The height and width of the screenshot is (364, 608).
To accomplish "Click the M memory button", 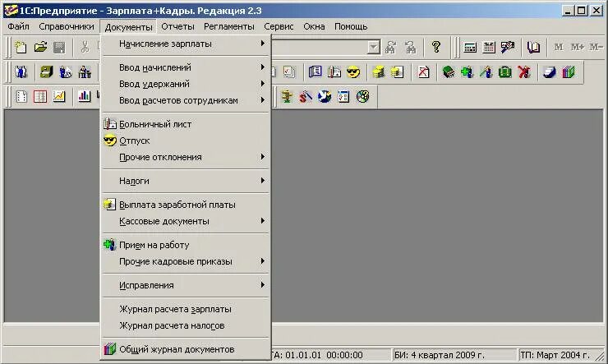I will (x=559, y=48).
